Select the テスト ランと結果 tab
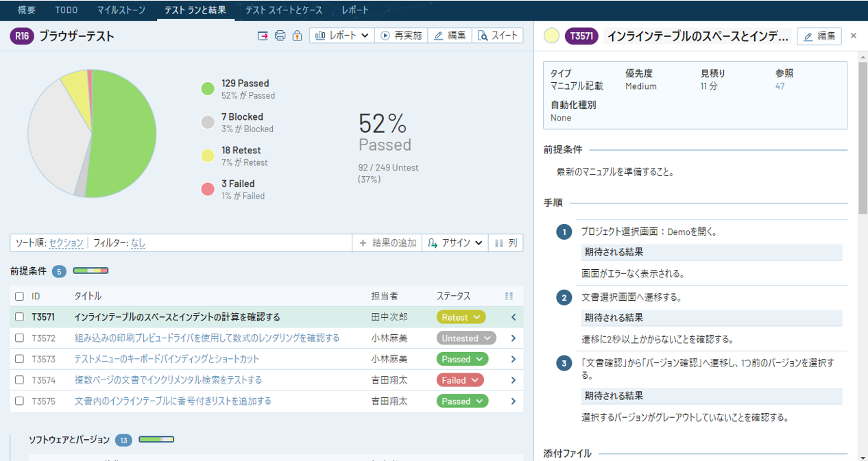 195,10
